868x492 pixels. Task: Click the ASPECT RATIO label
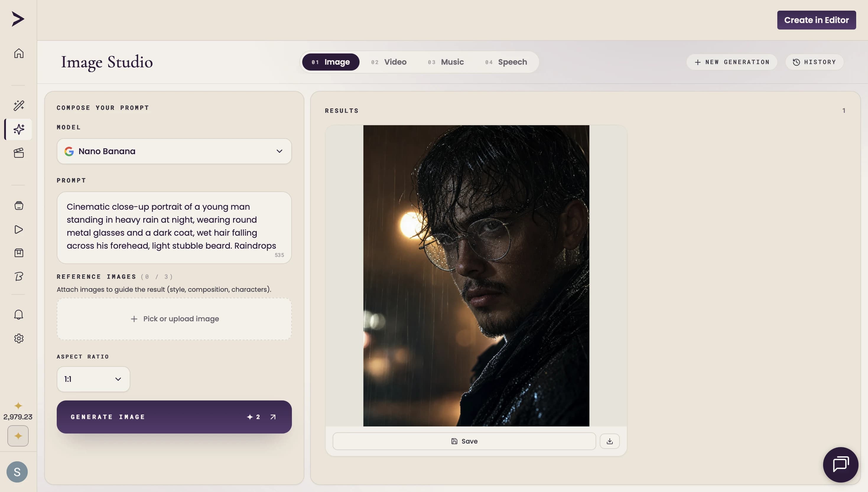[x=83, y=356]
